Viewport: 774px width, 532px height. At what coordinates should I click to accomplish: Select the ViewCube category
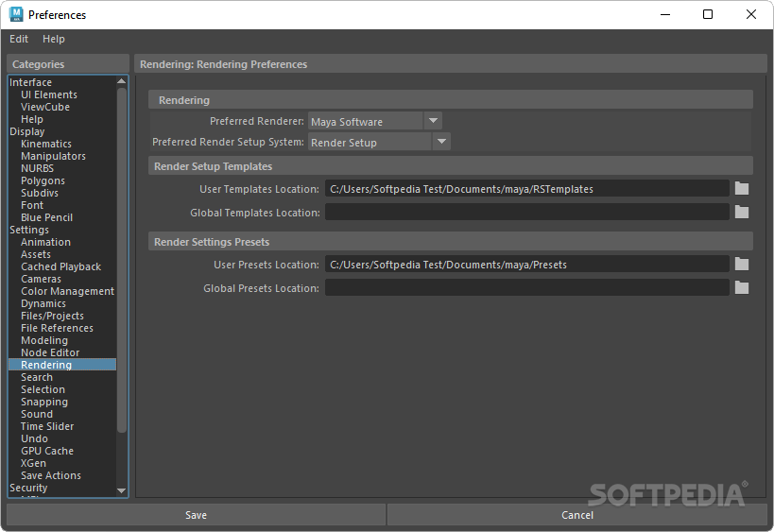(x=45, y=107)
